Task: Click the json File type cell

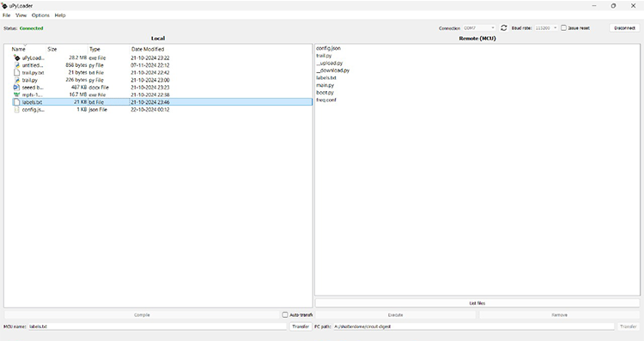Action: [x=98, y=110]
